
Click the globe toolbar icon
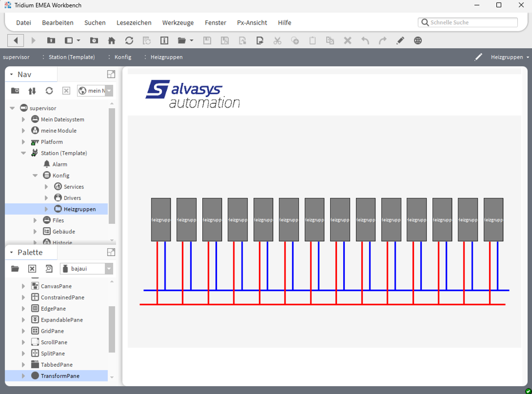pos(418,40)
